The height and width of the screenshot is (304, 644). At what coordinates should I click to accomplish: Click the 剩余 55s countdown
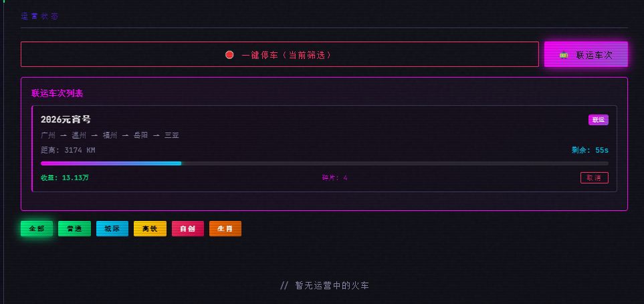click(590, 150)
